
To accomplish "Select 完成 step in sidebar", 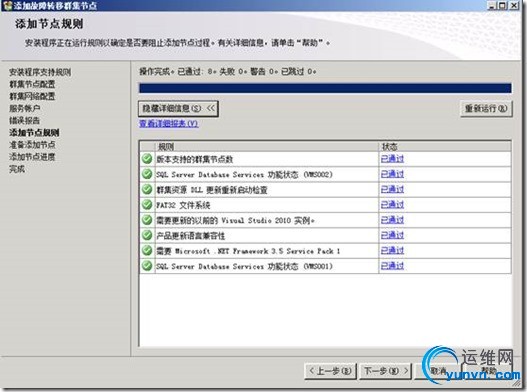I will tap(17, 169).
